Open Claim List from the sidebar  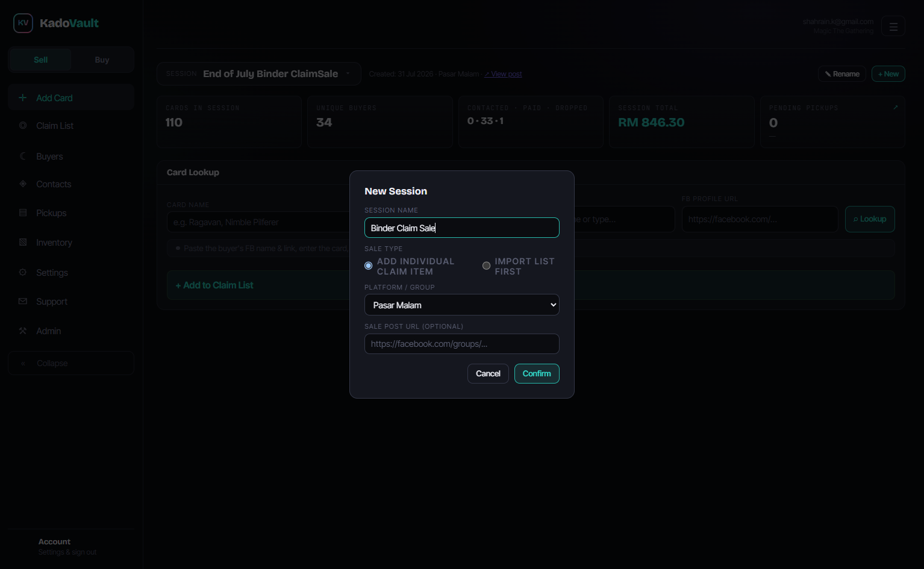coord(71,125)
